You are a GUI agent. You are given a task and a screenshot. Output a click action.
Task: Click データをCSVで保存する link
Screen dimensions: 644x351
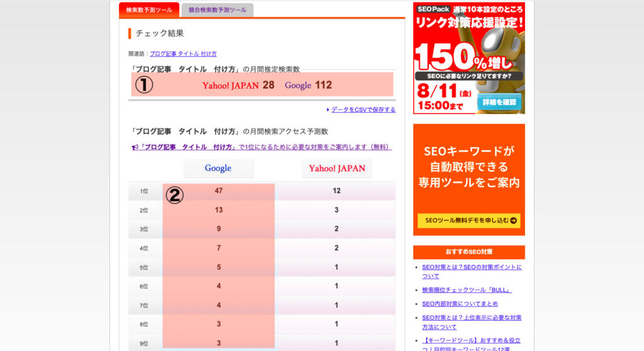(364, 109)
